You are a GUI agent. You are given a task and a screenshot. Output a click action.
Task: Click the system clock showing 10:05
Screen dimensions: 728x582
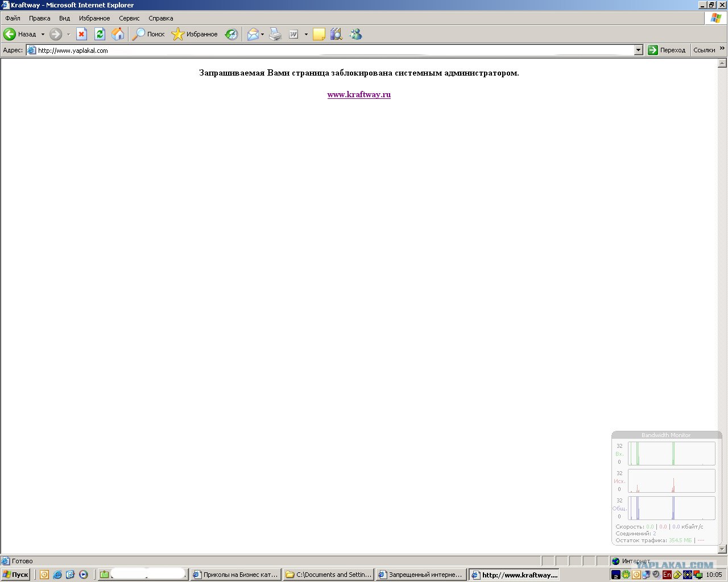tap(714, 575)
